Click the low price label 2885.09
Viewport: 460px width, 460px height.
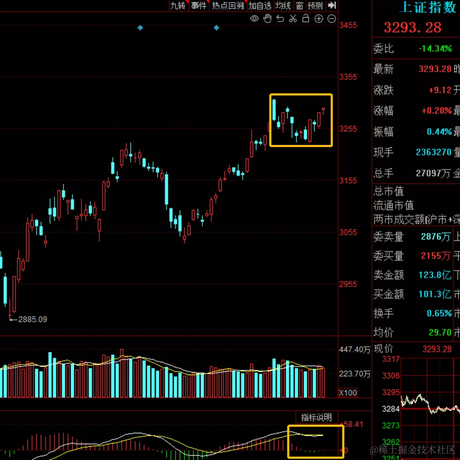[32, 319]
